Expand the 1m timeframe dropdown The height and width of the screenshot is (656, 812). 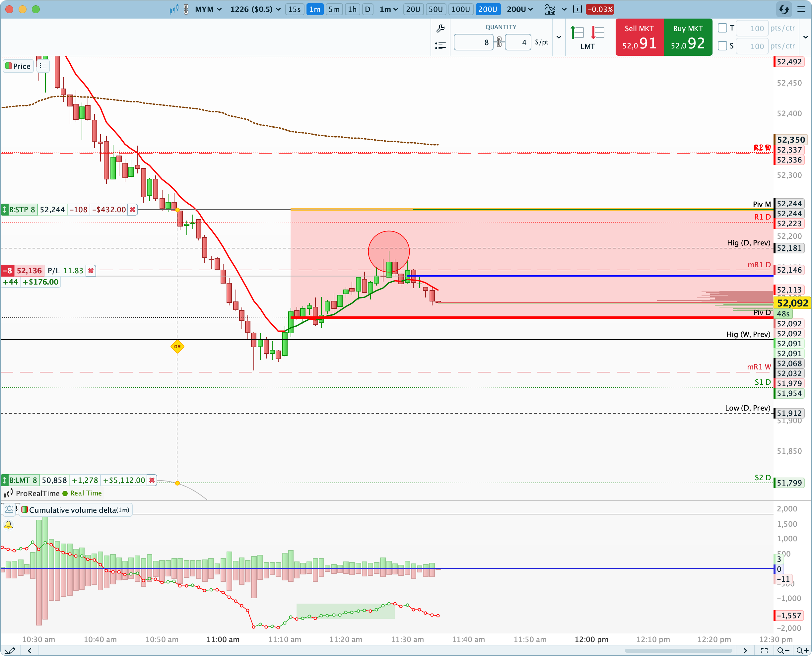pyautogui.click(x=389, y=9)
